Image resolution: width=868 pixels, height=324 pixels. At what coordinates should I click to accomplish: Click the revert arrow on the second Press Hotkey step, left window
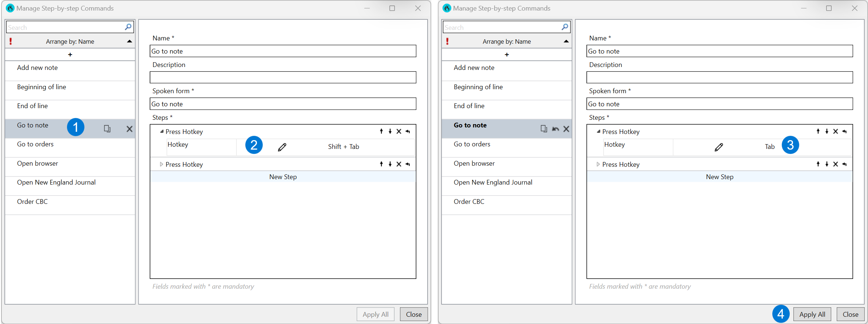click(408, 164)
